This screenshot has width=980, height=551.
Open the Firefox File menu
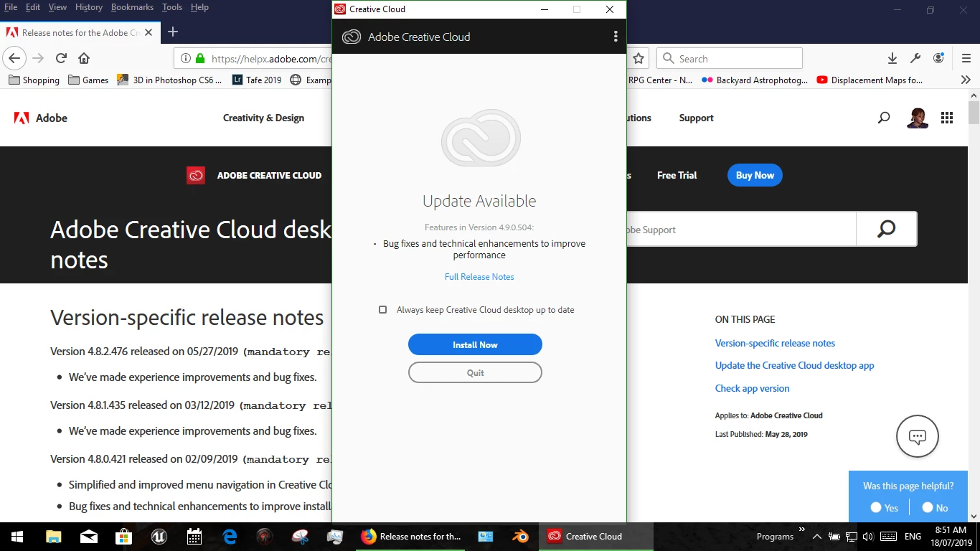click(11, 7)
